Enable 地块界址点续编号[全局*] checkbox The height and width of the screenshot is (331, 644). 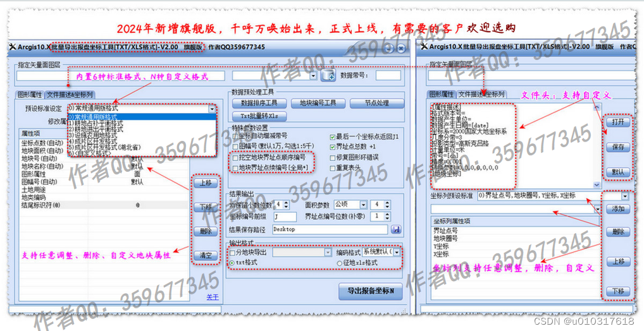point(235,168)
